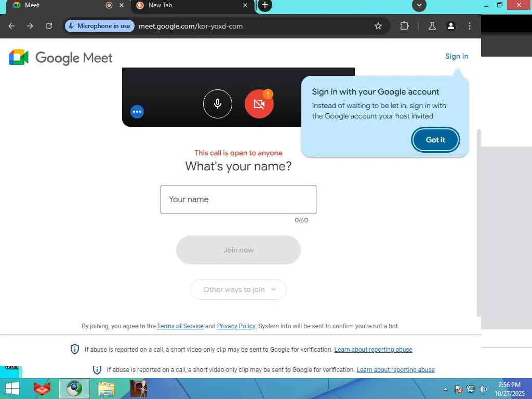Image resolution: width=532 pixels, height=399 pixels.
Task: Click the volume speaker tray icon
Action: click(483, 389)
